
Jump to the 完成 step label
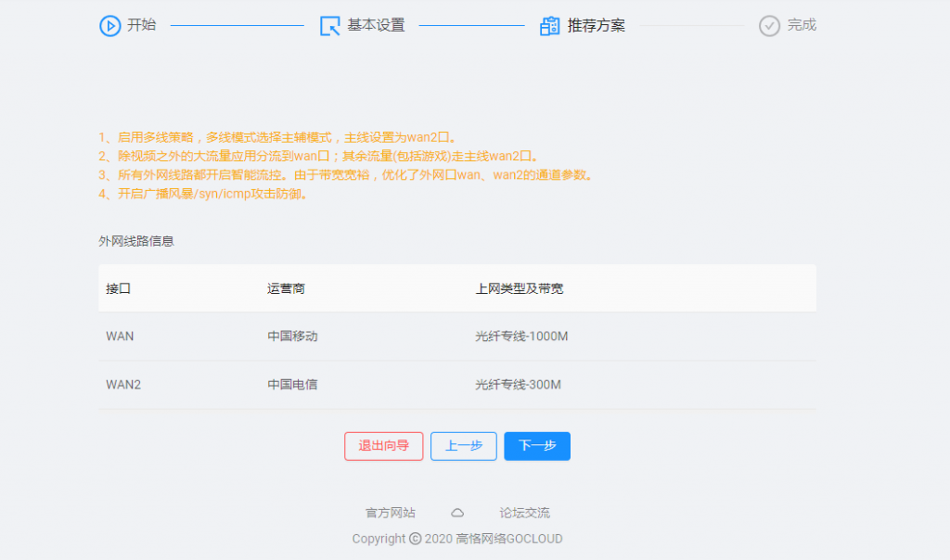coord(802,26)
